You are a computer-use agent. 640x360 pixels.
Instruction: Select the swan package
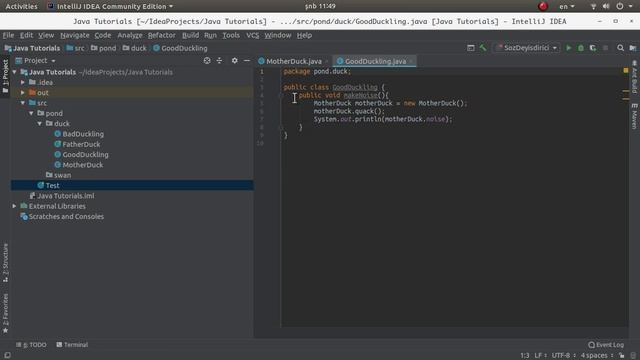click(x=62, y=175)
